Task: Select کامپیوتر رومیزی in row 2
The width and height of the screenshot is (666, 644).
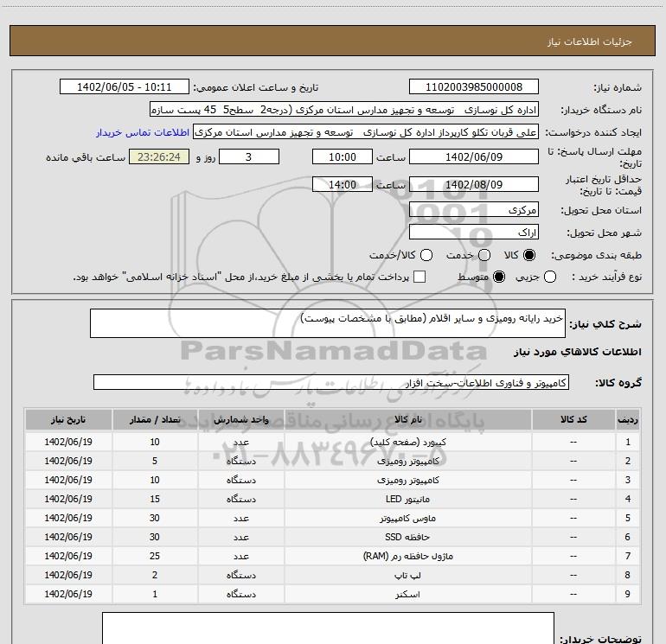Action: tap(407, 461)
